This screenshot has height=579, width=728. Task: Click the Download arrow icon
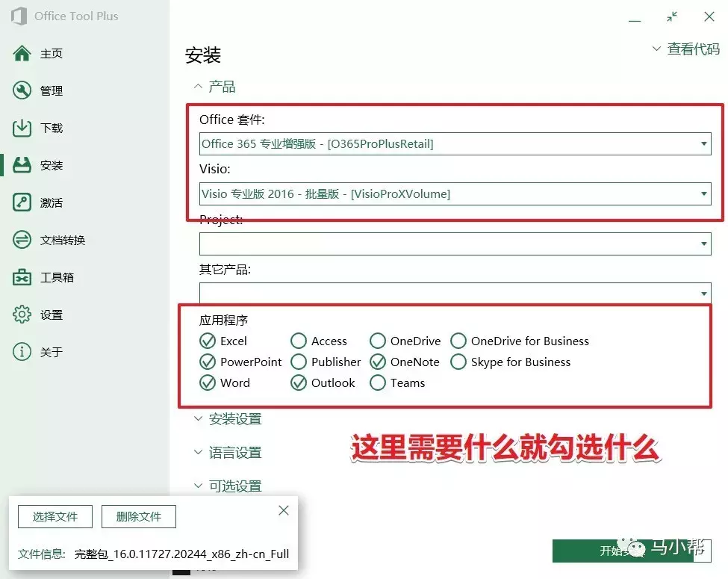pos(22,128)
